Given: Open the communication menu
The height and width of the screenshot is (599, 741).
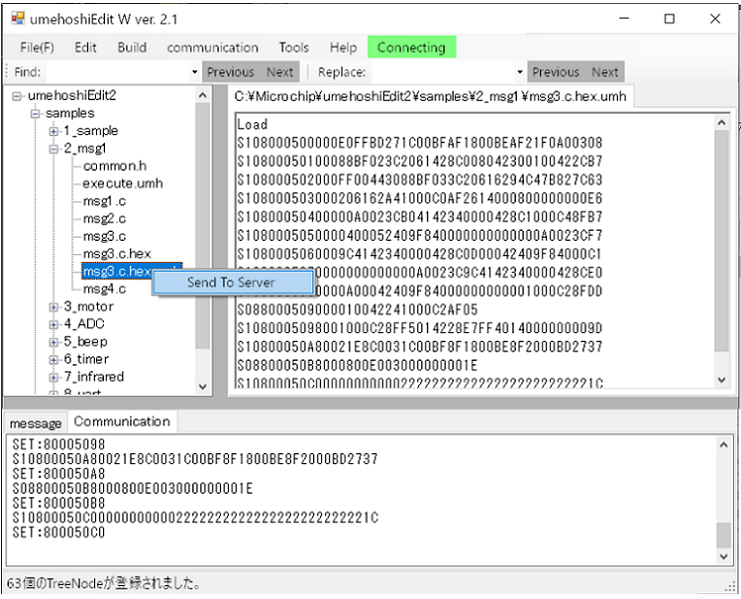Looking at the screenshot, I should pos(212,47).
